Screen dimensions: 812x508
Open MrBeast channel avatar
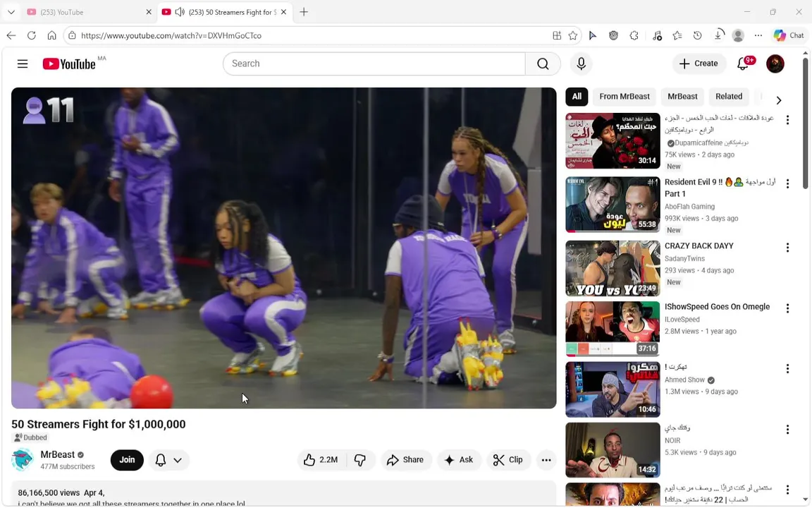tap(23, 460)
